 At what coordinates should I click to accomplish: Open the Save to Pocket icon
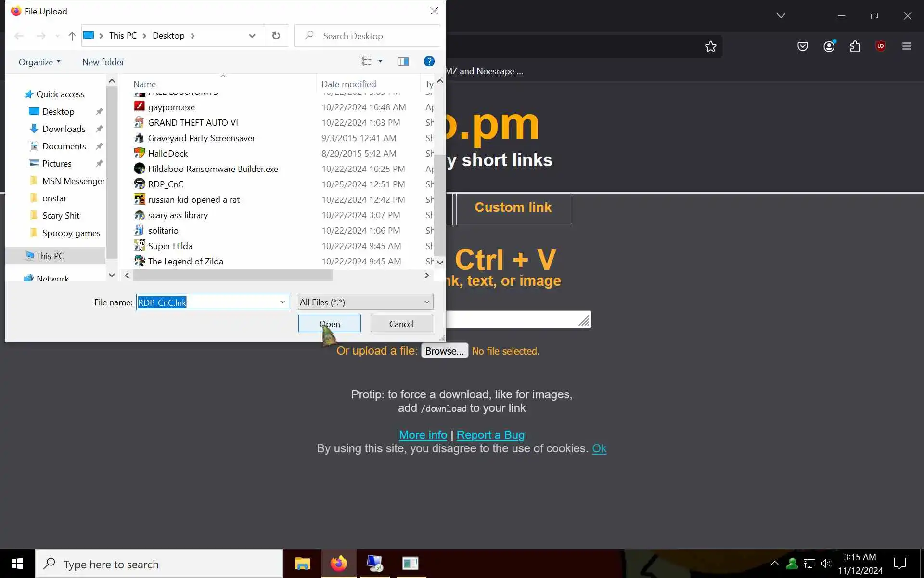click(802, 46)
